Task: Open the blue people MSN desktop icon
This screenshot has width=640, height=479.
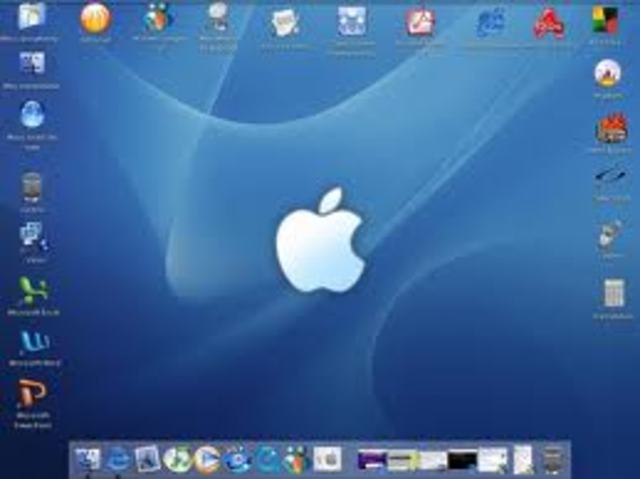Action: (491, 23)
